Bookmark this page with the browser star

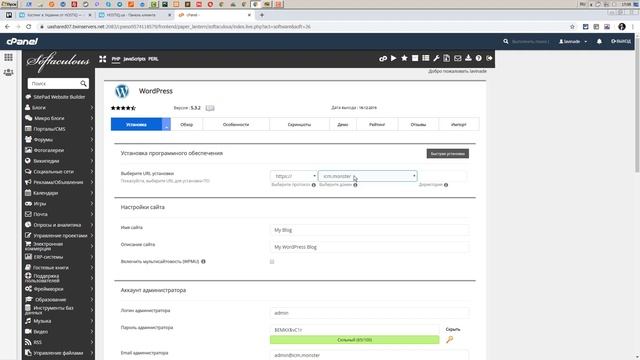[572, 27]
